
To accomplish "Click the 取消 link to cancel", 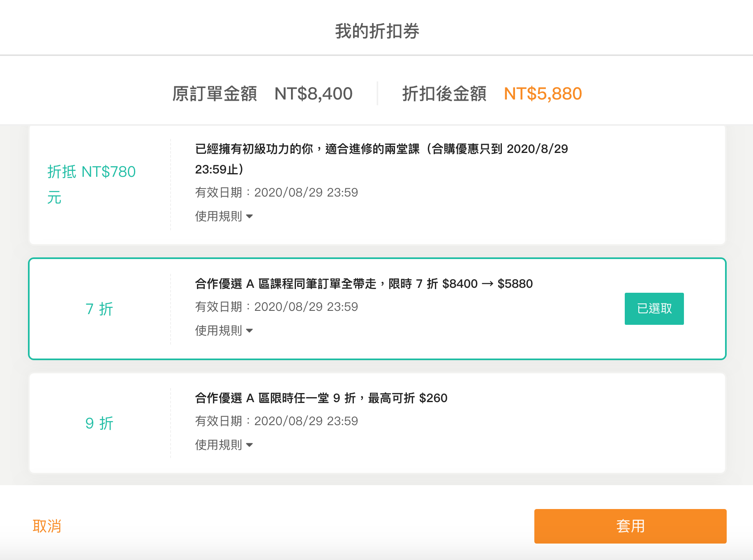I will 47,526.
